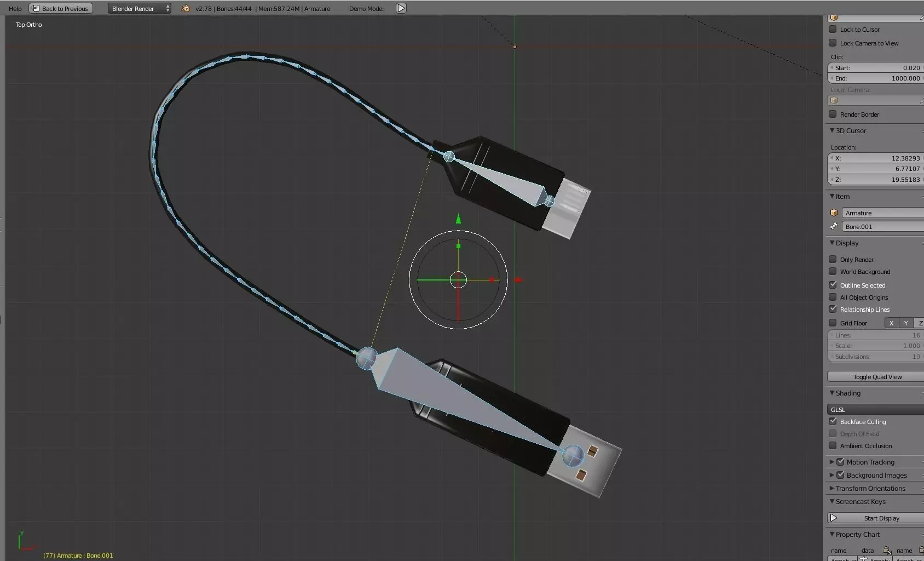This screenshot has height=561, width=924.
Task: Adjust 3D Cursor Z location field
Action: click(x=875, y=179)
